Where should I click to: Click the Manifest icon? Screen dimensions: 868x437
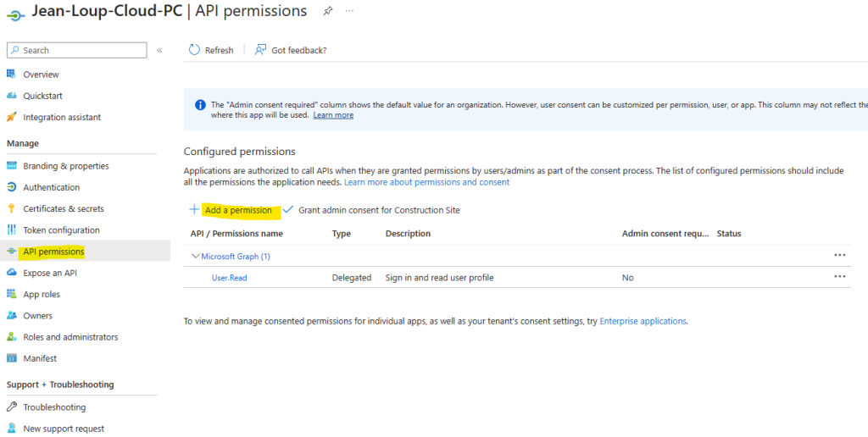pos(12,358)
